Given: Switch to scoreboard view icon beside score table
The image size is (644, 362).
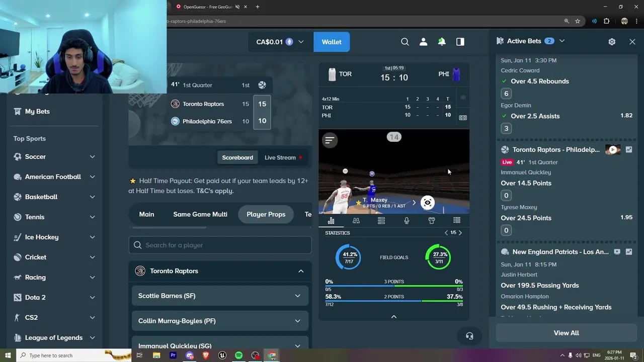Looking at the screenshot, I should coord(463,118).
